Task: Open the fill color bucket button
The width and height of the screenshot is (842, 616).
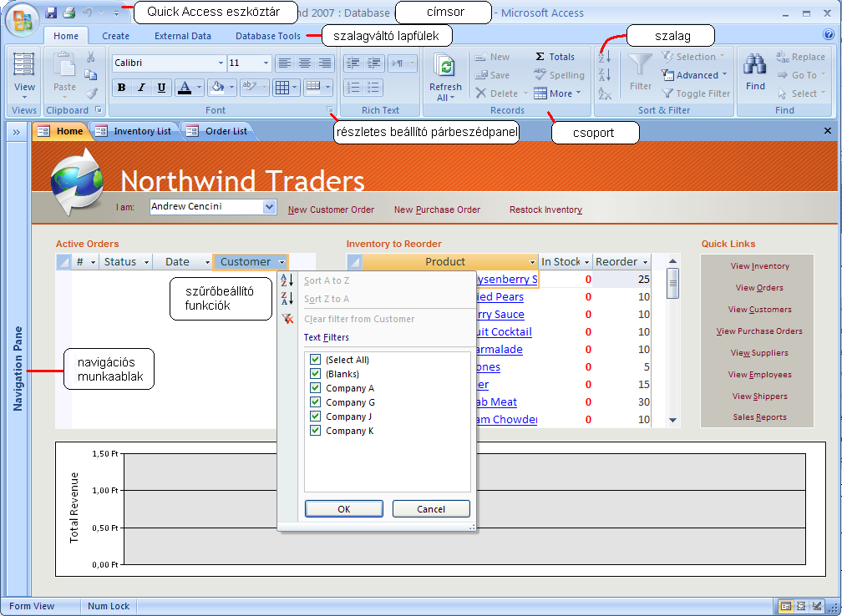Action: tap(217, 87)
